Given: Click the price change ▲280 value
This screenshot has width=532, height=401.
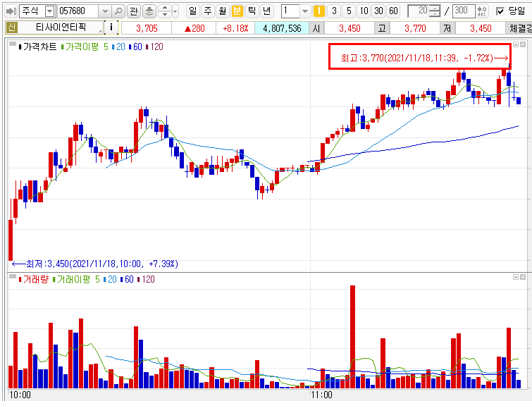Looking at the screenshot, I should click(x=194, y=27).
